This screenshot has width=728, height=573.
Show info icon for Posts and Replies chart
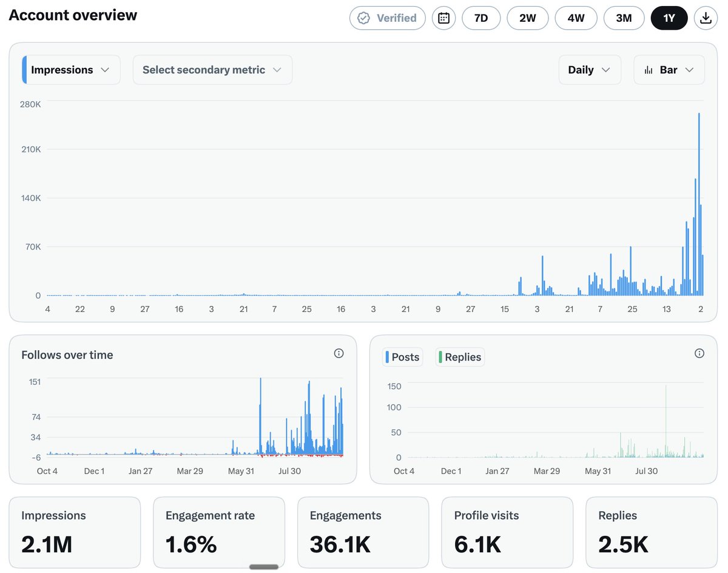pyautogui.click(x=699, y=353)
